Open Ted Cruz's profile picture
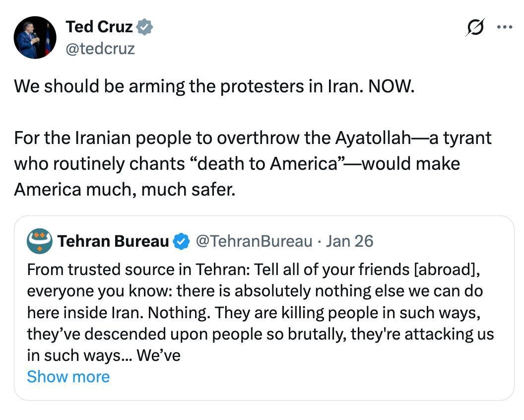The image size is (524, 420). [35, 38]
